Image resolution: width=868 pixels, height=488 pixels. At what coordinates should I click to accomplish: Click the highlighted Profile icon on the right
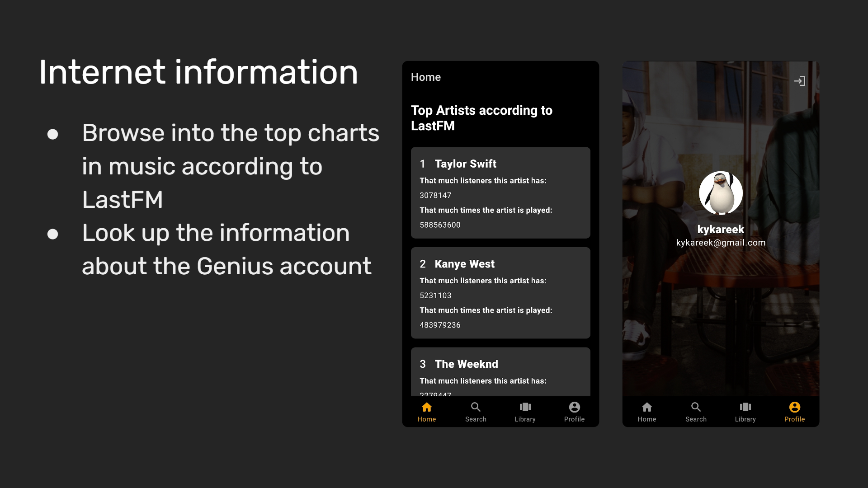tap(794, 407)
